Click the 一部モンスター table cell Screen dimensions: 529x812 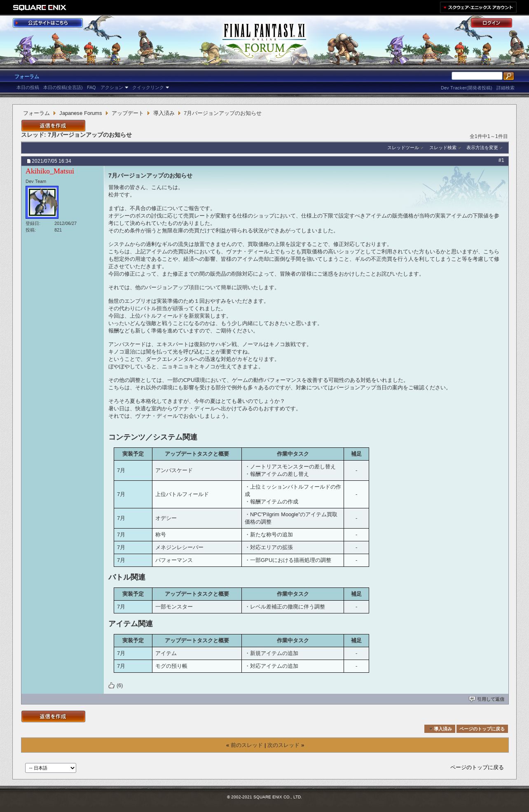(197, 607)
